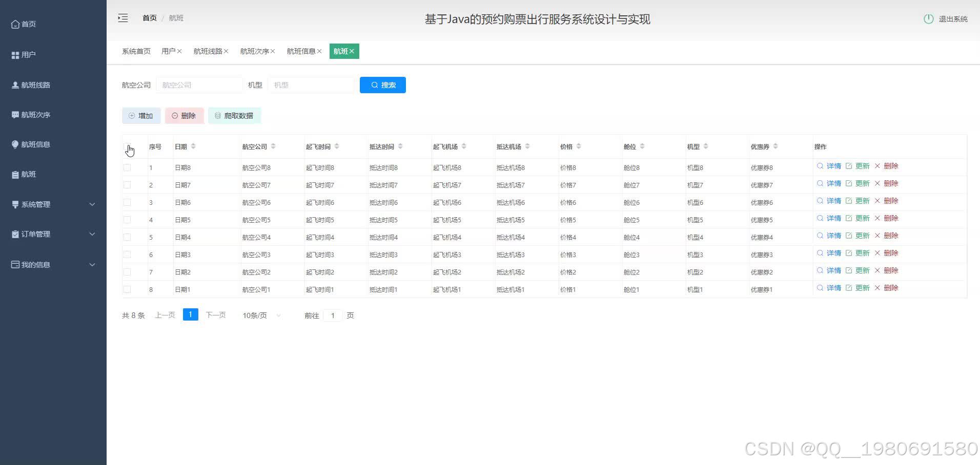The image size is (980, 465).
Task: Collapse the sidebar with the hamburger icon
Action: [123, 17]
